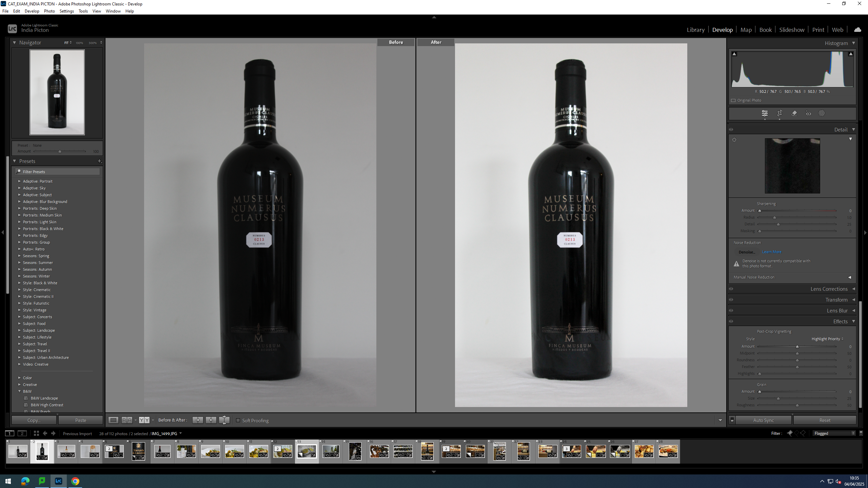Expand Adaptive: Portrait preset group

[x=19, y=181]
